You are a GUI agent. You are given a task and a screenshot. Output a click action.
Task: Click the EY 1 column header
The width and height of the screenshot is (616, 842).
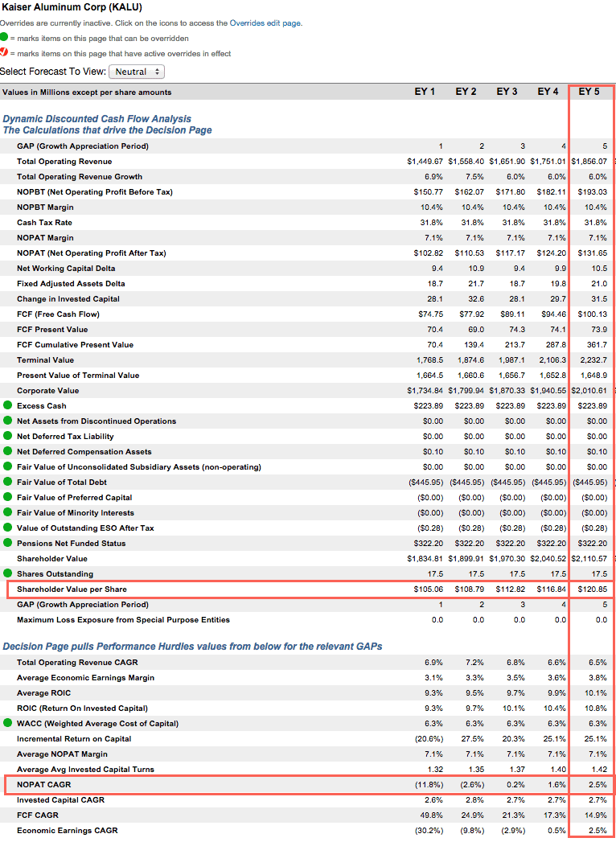click(425, 92)
